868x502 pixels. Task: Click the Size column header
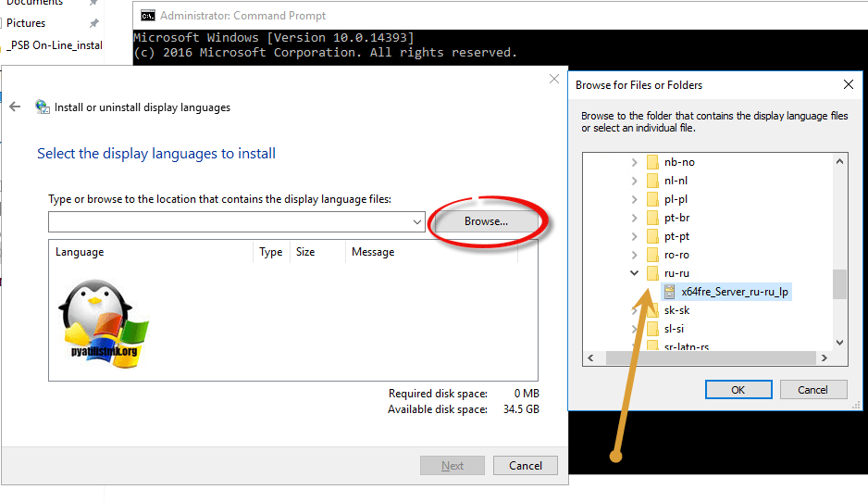tap(305, 252)
